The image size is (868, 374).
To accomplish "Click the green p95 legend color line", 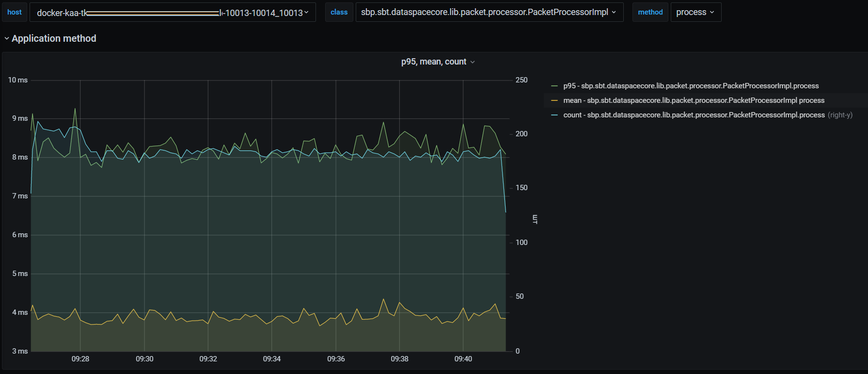I will tap(554, 86).
